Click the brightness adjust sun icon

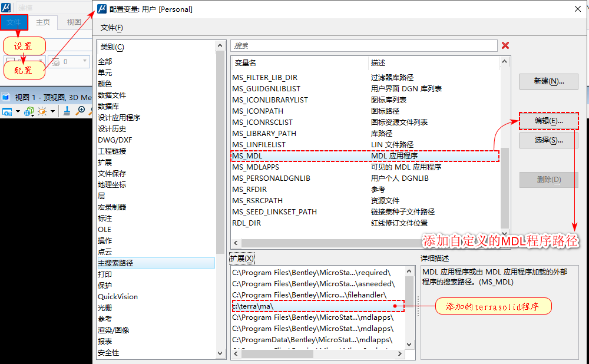[42, 111]
